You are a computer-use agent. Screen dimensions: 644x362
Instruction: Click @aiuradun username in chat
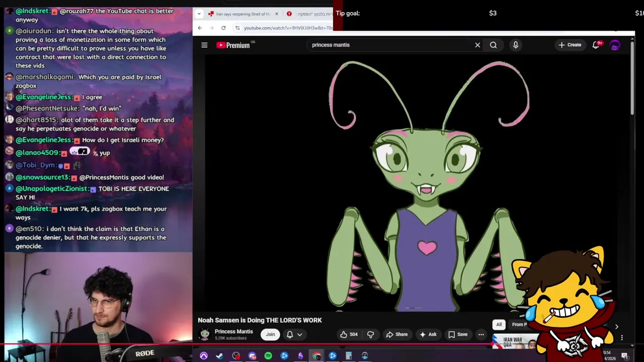click(34, 31)
